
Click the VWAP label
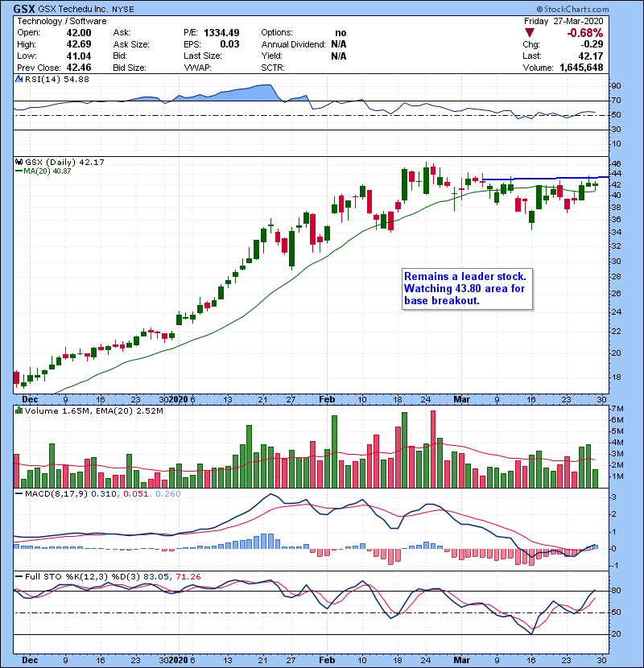tap(197, 68)
